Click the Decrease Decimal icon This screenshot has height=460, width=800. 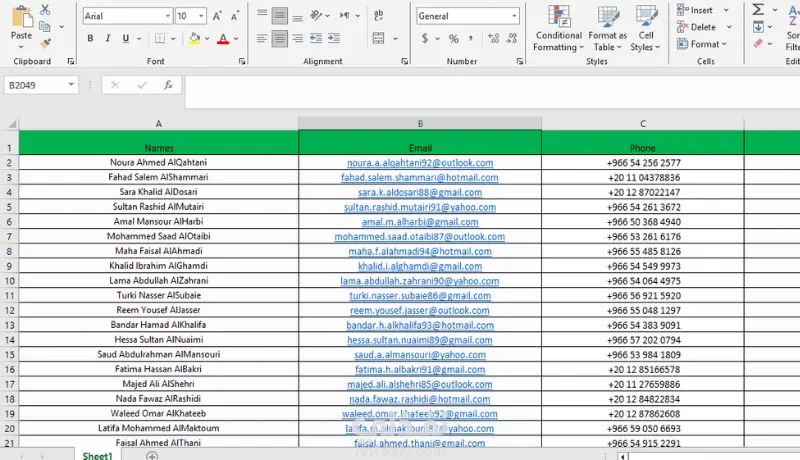512,38
